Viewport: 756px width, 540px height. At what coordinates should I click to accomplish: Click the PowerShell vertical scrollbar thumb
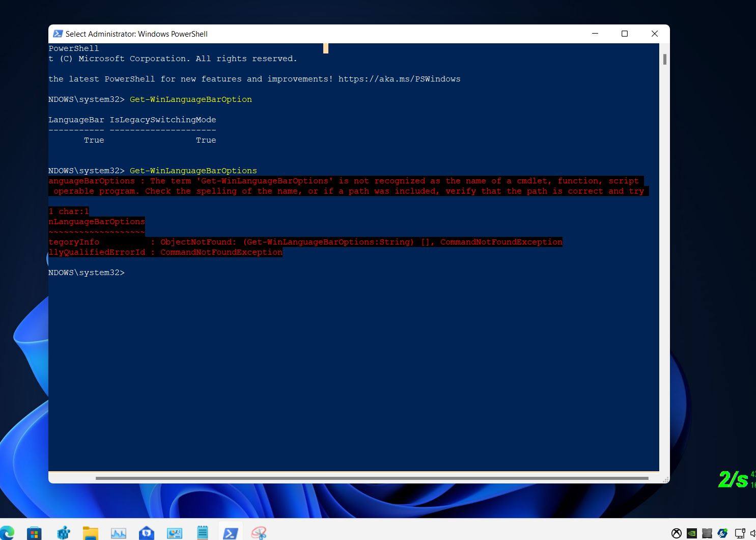(665, 59)
